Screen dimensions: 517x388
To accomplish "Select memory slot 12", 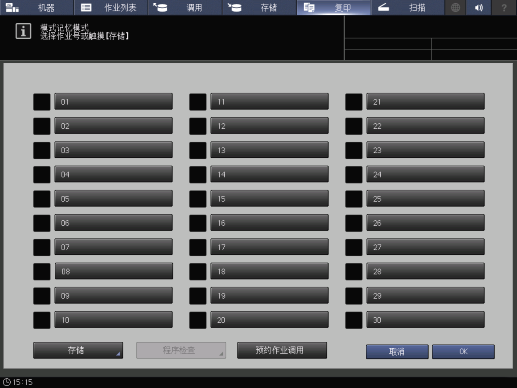I will tap(270, 126).
